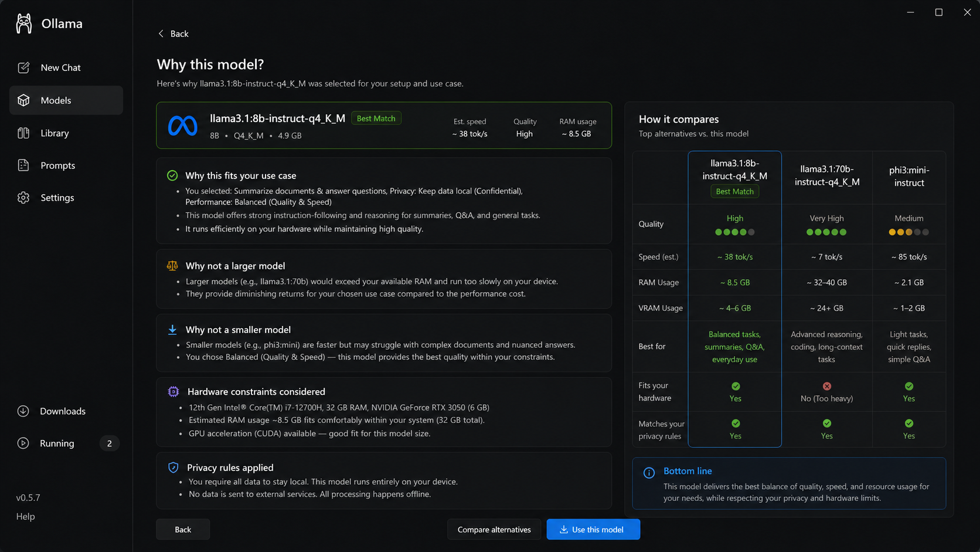Click the '~ 1–2 GB' VRAM usage cell
This screenshot has height=552, width=980.
click(x=909, y=308)
